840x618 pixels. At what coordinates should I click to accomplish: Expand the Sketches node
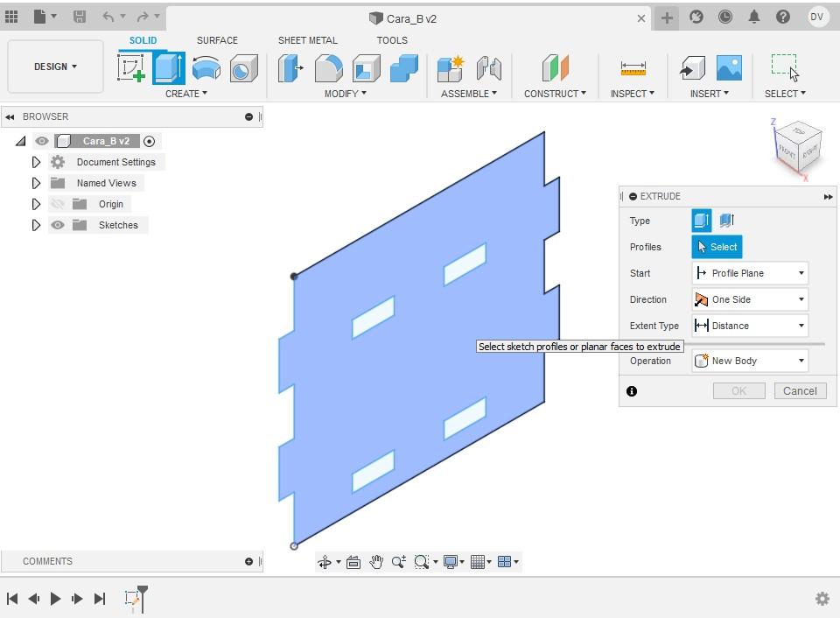click(x=36, y=225)
